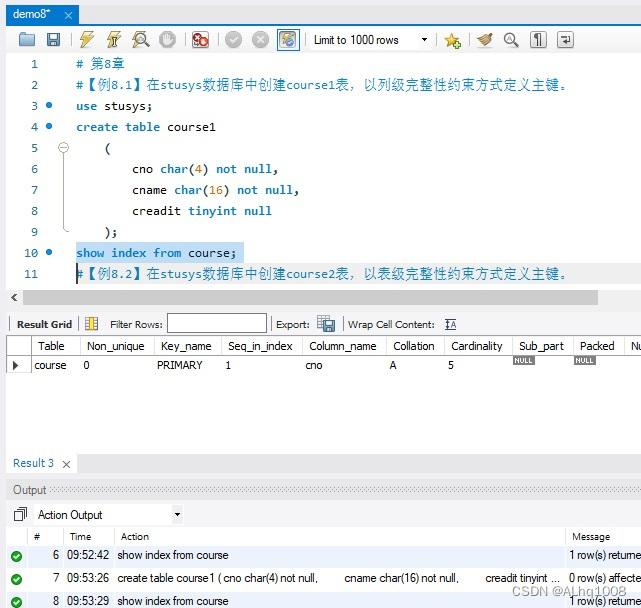Click the Sub_part column header

(x=542, y=346)
